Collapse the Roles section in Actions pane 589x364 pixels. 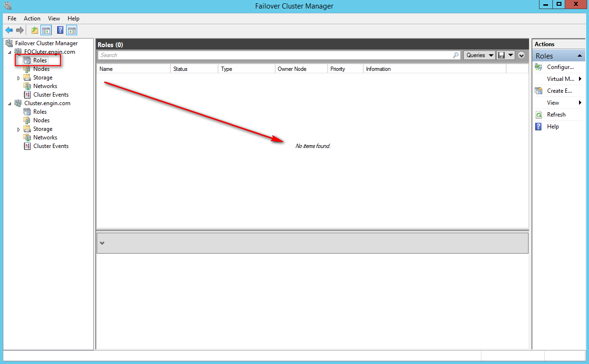click(x=579, y=56)
